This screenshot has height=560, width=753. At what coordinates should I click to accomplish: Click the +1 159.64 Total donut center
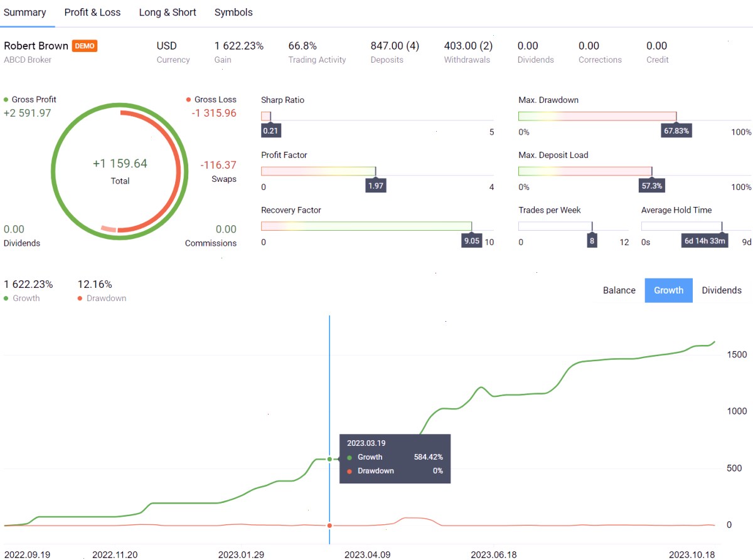pyautogui.click(x=120, y=171)
